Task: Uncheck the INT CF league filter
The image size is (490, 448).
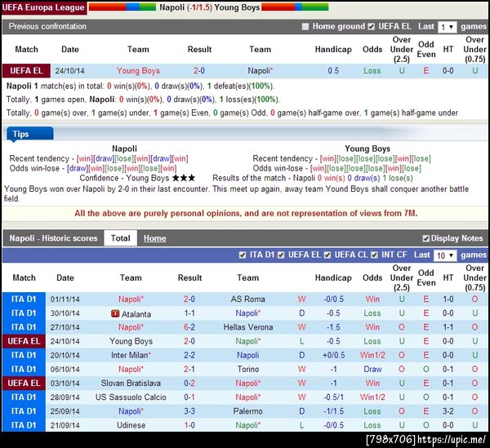Action: (x=374, y=255)
